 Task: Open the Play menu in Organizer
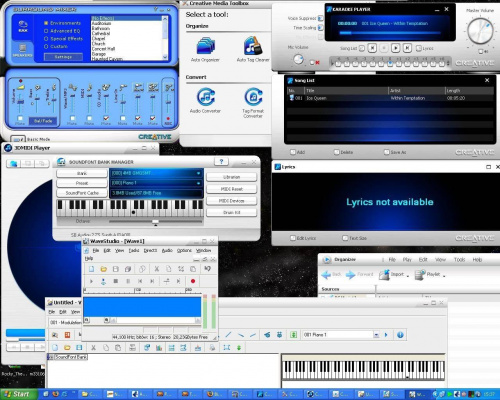pyautogui.click(x=407, y=259)
